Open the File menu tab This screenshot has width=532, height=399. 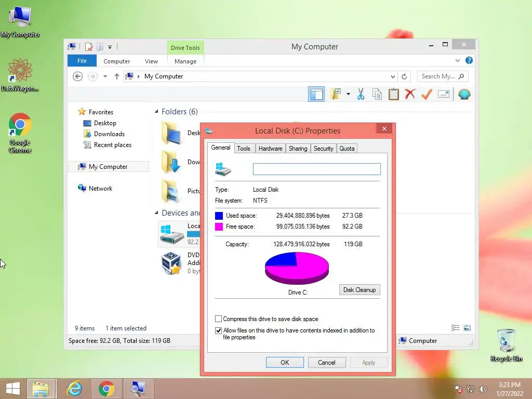pyautogui.click(x=82, y=61)
